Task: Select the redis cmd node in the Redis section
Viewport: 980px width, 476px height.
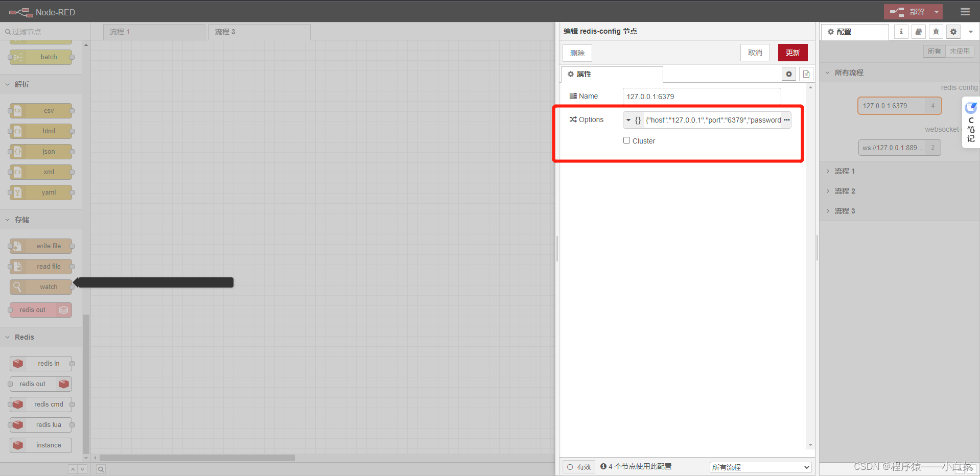Action: [x=40, y=404]
